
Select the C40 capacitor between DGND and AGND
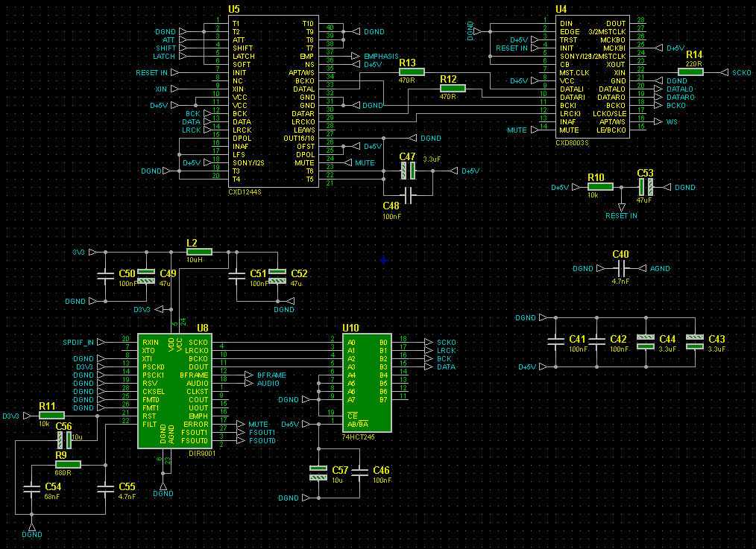[621, 268]
